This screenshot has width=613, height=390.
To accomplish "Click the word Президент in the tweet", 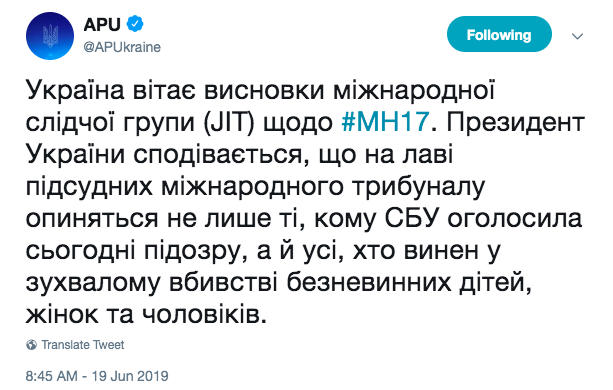I will click(516, 122).
